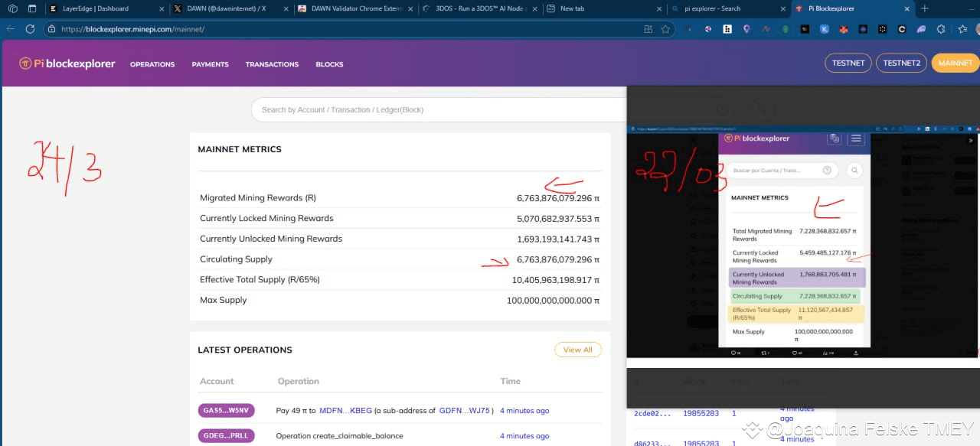980x446 pixels.
Task: Click the magnifier search icon in the embedded mobile view
Action: click(854, 171)
